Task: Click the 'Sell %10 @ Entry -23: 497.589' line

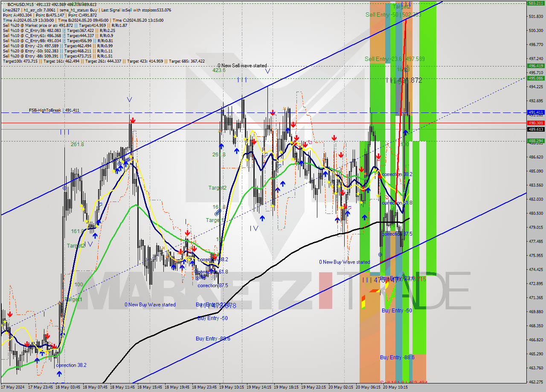Action: pos(58,46)
